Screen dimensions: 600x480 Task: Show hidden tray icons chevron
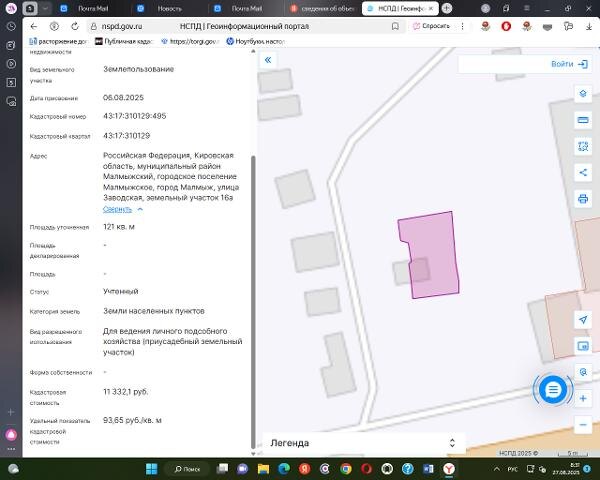[496, 469]
